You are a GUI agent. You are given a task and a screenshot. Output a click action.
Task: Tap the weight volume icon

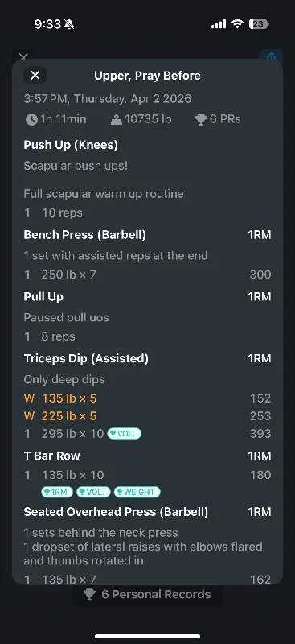tap(117, 119)
